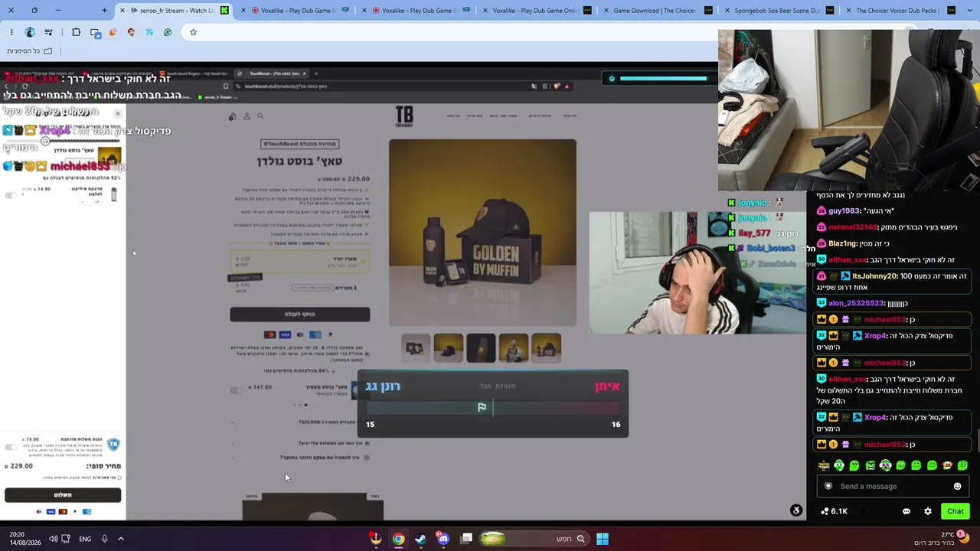Select the first product thumbnail under main image
This screenshot has height=551, width=980.
[416, 348]
